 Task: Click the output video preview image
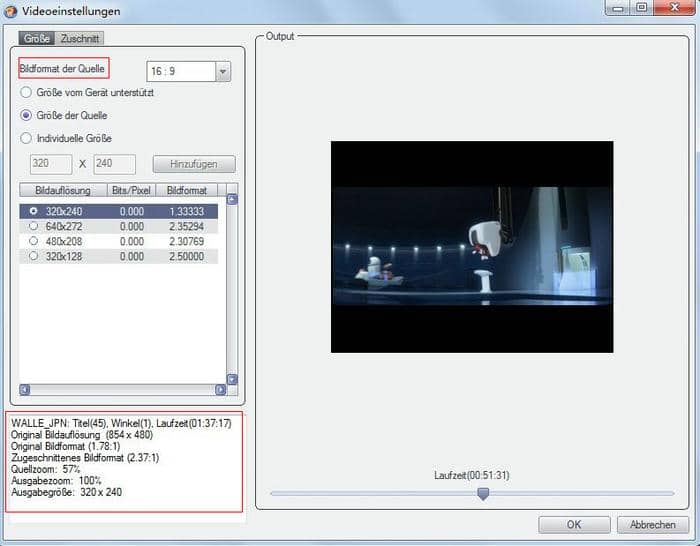coord(472,247)
